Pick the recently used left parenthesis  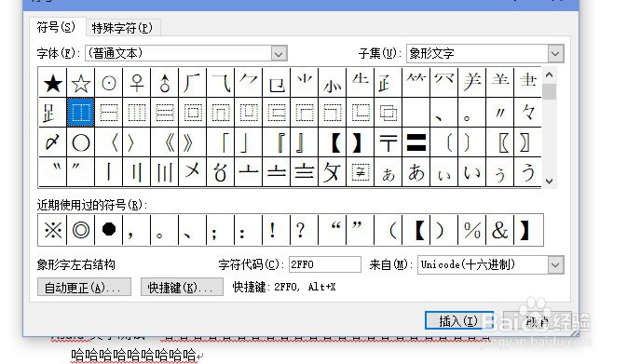pyautogui.click(x=388, y=230)
